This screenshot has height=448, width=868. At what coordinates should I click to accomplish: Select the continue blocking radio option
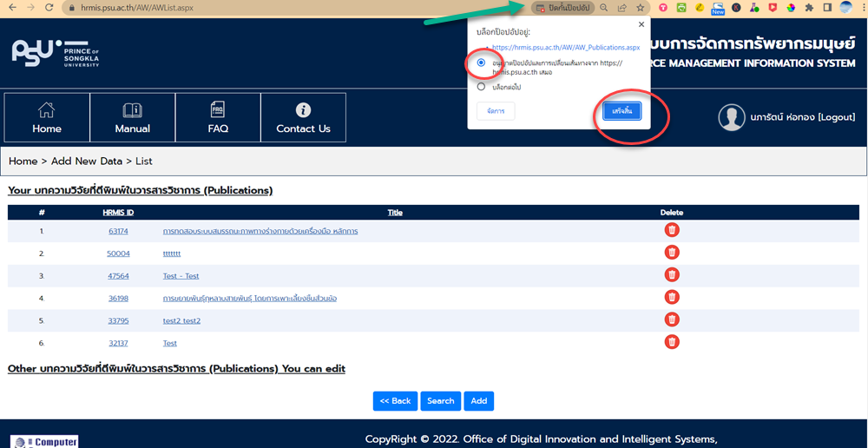click(x=481, y=87)
